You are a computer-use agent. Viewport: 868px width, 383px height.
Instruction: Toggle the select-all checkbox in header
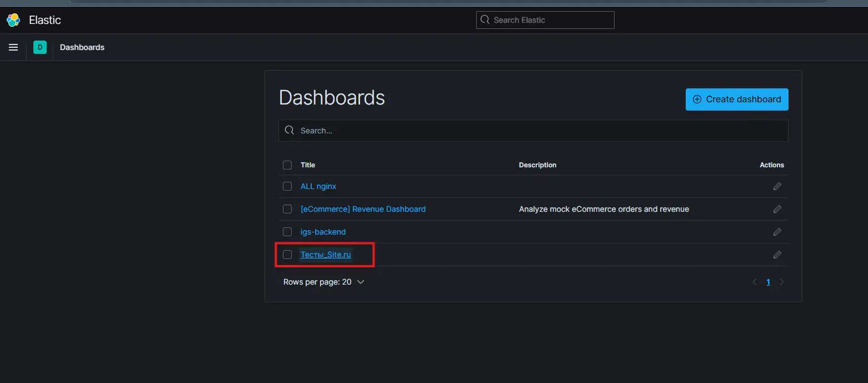pyautogui.click(x=287, y=165)
